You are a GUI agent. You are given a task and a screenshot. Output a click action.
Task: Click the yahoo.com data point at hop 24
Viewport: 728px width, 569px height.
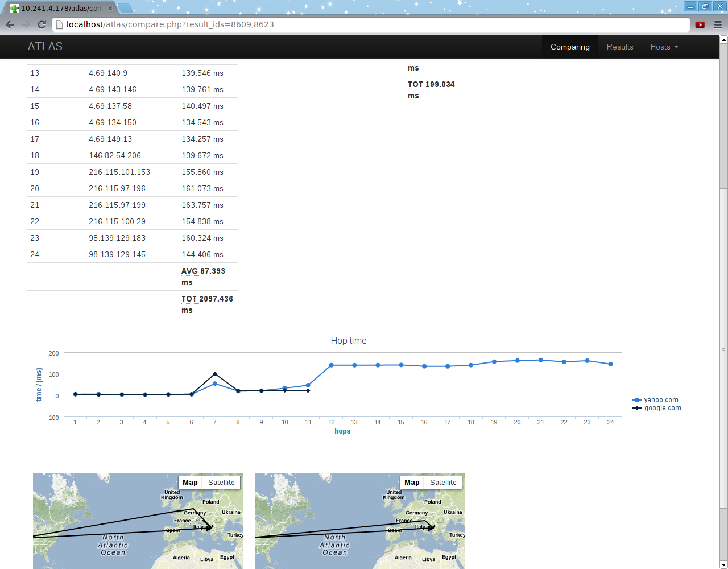pyautogui.click(x=610, y=364)
